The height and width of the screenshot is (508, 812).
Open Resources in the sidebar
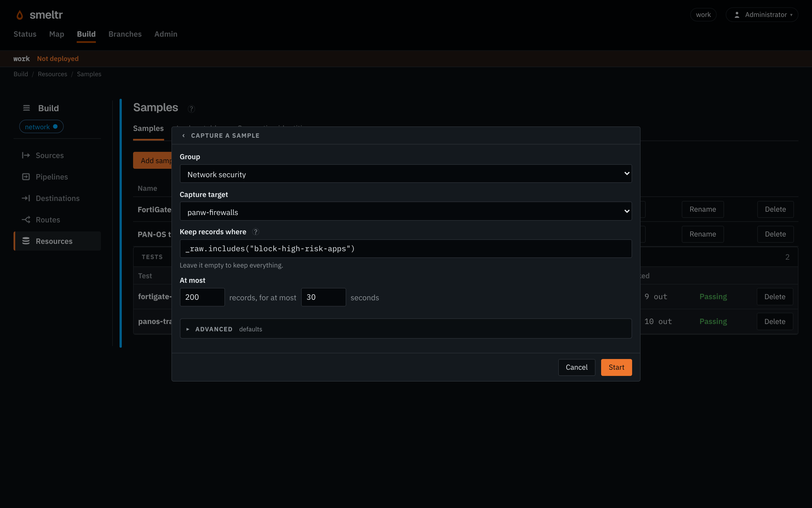click(x=58, y=241)
